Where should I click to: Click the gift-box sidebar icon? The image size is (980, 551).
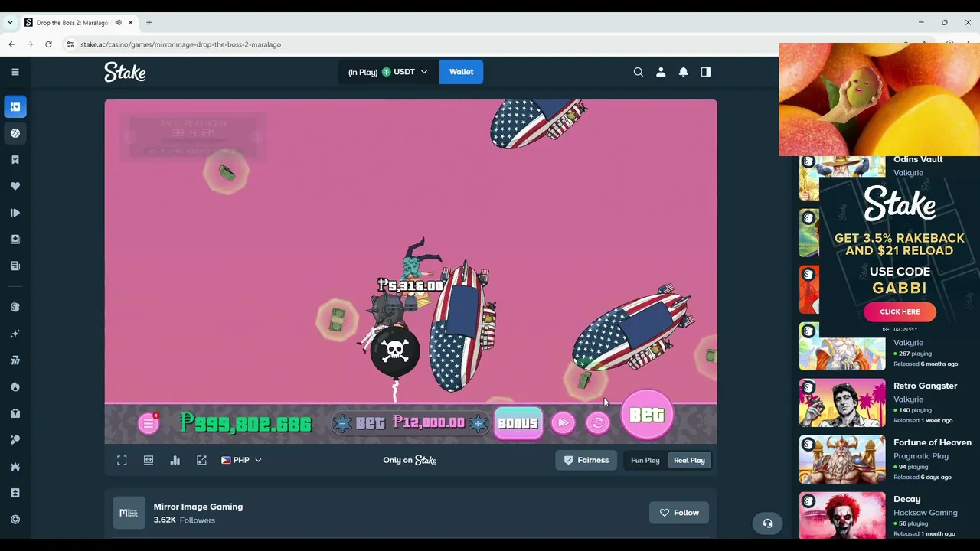[15, 413]
